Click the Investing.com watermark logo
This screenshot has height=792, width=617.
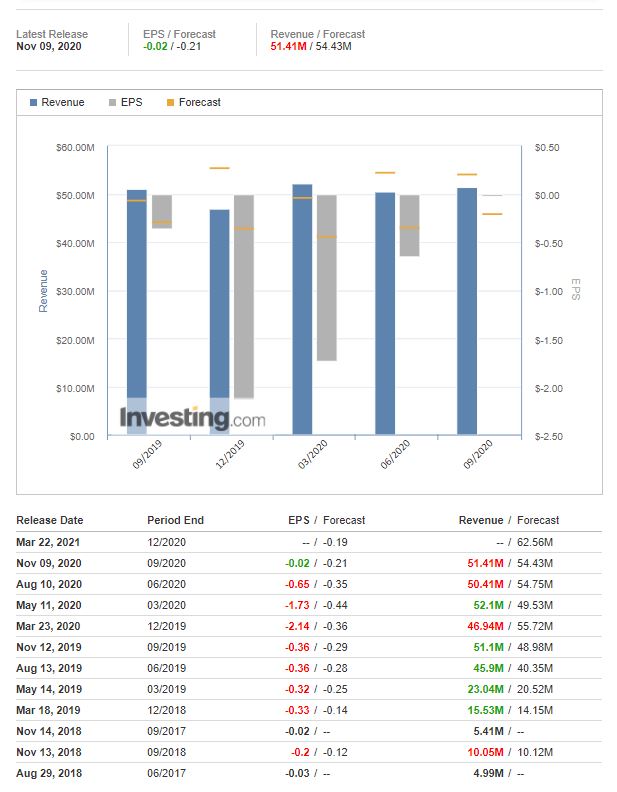(193, 418)
